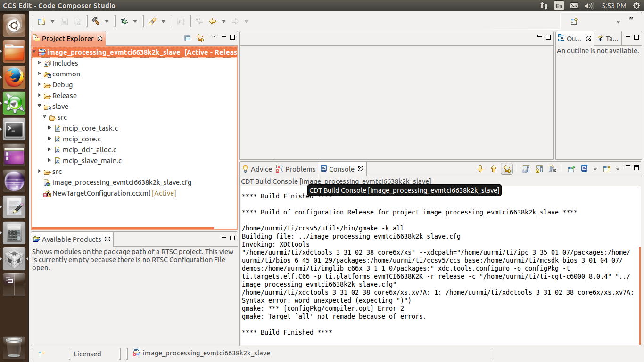
Task: Open the Ubuntu dash home
Action: pyautogui.click(x=14, y=25)
